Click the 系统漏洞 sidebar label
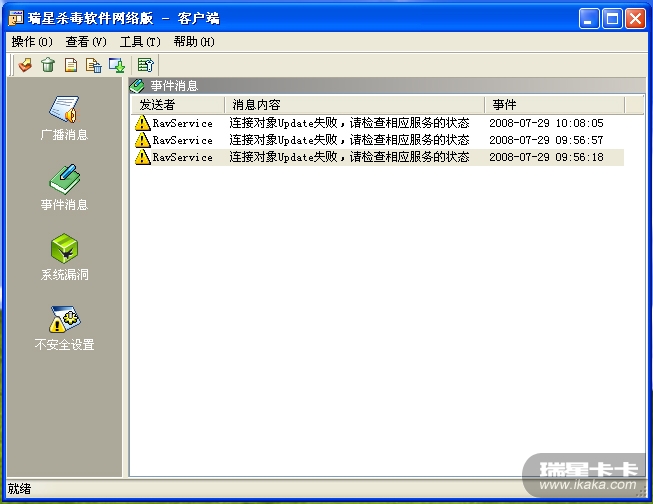 [65, 274]
